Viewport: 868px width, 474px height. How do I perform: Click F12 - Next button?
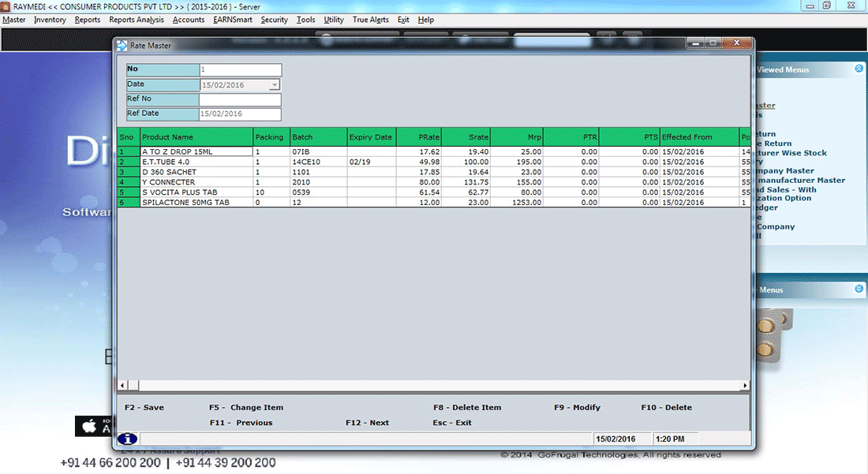point(367,423)
